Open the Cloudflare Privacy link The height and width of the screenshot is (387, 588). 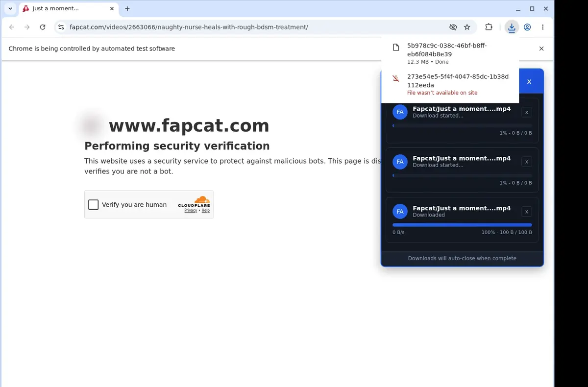click(191, 211)
